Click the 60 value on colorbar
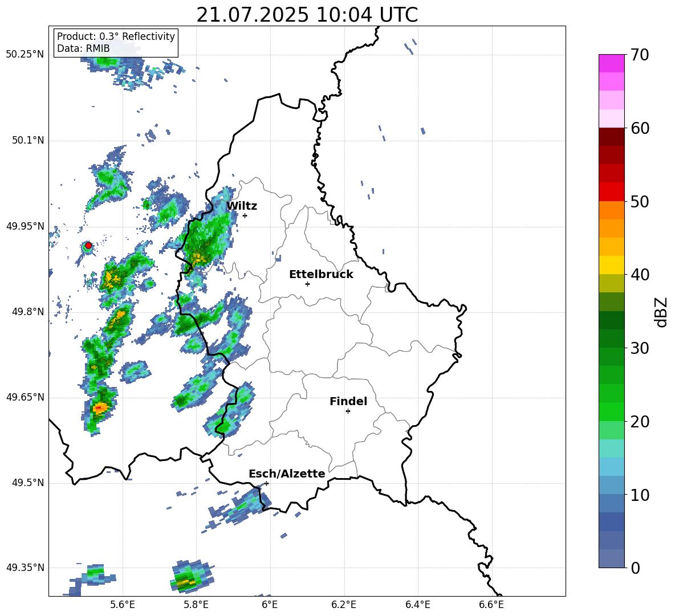The height and width of the screenshot is (616, 675). (x=640, y=128)
